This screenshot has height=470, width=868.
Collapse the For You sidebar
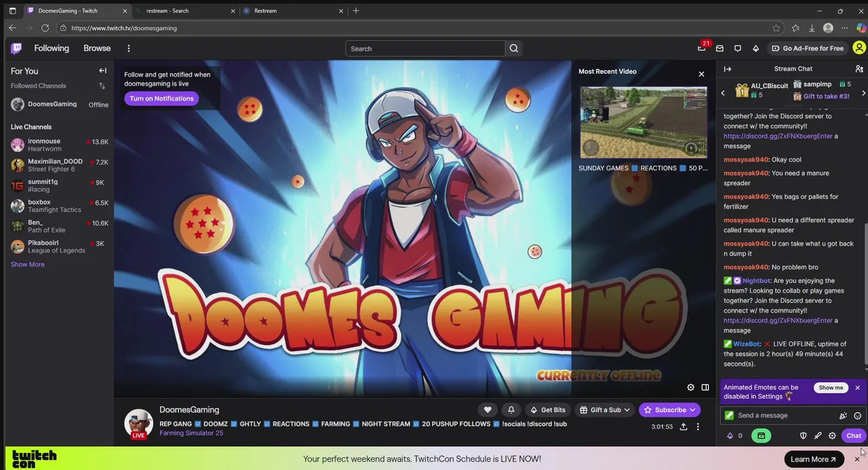pyautogui.click(x=103, y=70)
